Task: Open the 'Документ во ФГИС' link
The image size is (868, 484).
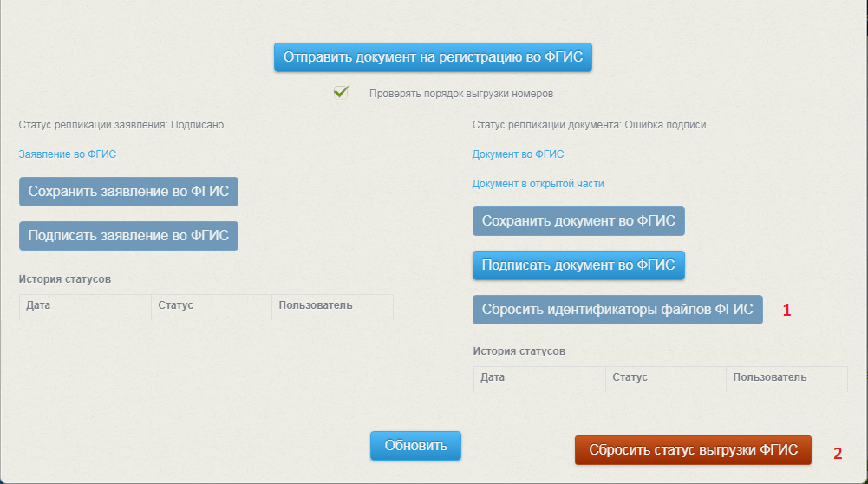Action: click(x=518, y=154)
